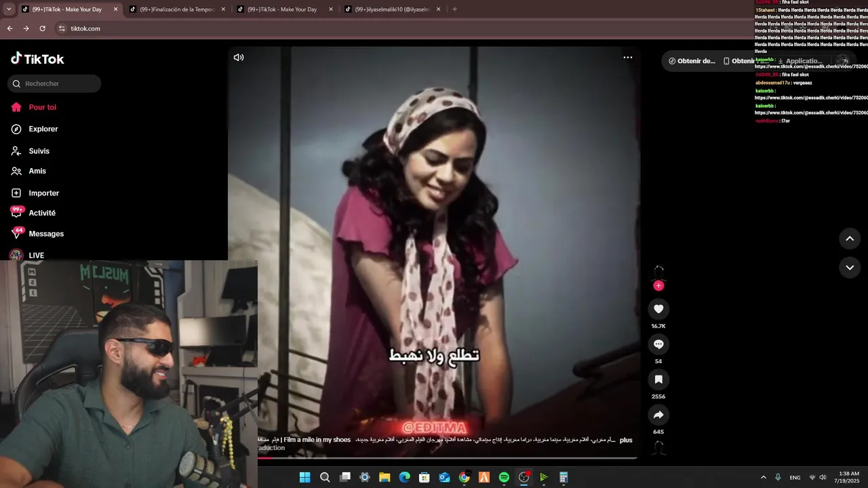
Task: Go to the next video with down chevron
Action: pyautogui.click(x=850, y=268)
